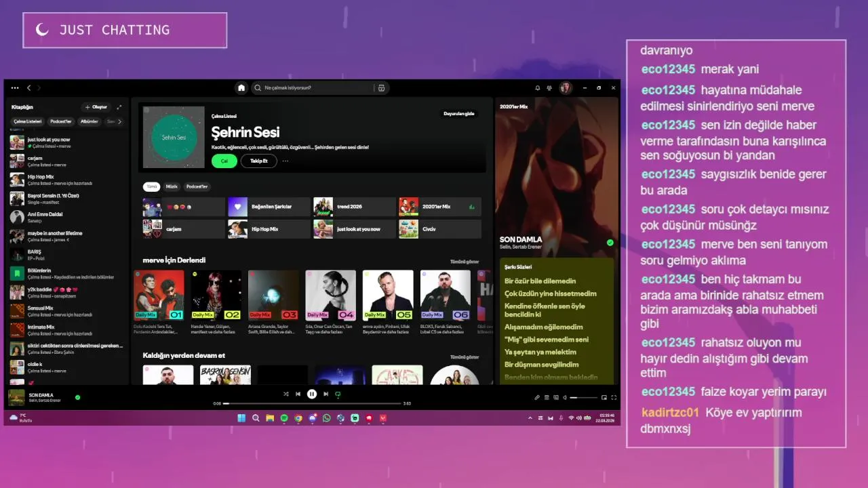Open Spotify Home via house icon
Image resolution: width=868 pixels, height=488 pixels.
point(241,88)
